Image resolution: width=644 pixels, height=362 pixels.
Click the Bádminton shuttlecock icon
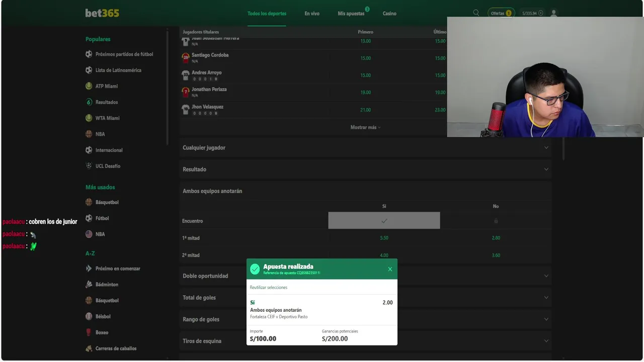(x=89, y=285)
